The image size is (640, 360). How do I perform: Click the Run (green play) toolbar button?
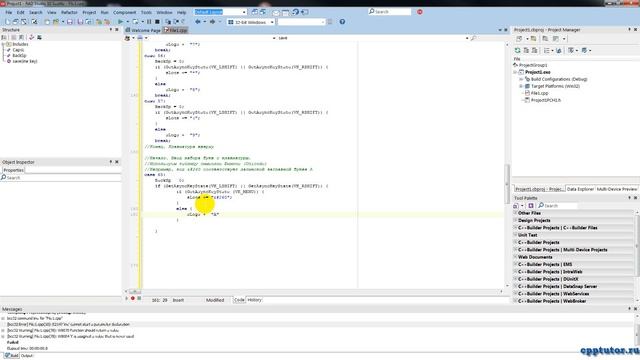tap(120, 22)
